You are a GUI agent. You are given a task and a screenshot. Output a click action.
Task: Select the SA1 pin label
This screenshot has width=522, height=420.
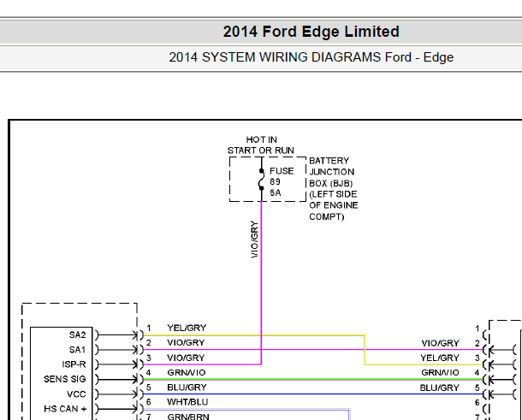coord(78,350)
